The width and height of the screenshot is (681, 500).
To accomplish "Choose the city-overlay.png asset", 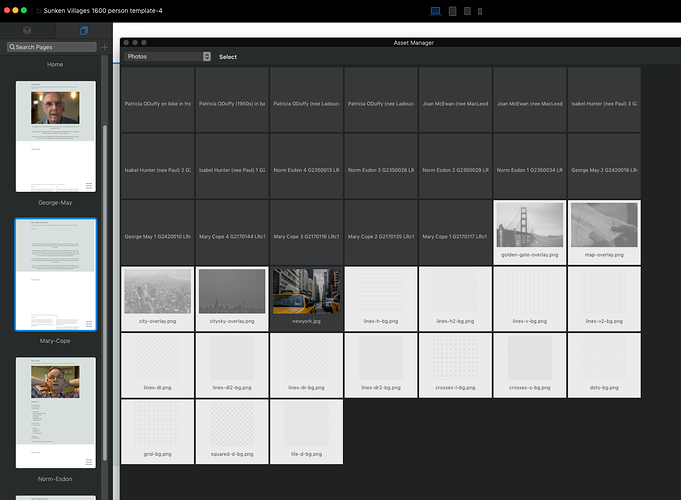I will click(x=157, y=297).
